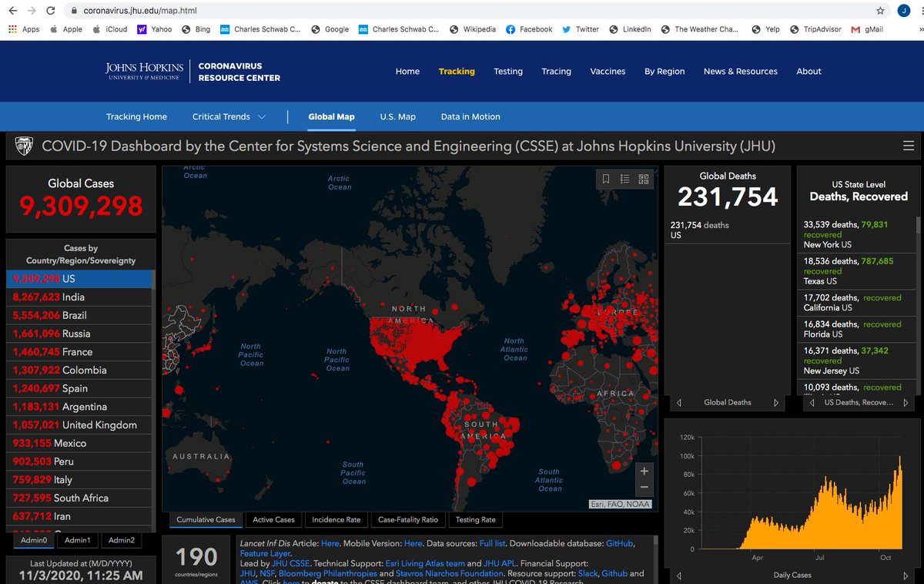The image size is (924, 584).
Task: Open the TripAdvisor bookmark
Action: tap(815, 29)
